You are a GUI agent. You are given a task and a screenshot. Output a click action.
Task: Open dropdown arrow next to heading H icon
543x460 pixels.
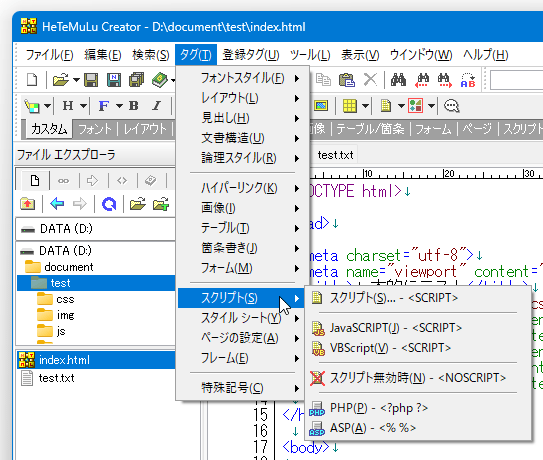tap(83, 106)
